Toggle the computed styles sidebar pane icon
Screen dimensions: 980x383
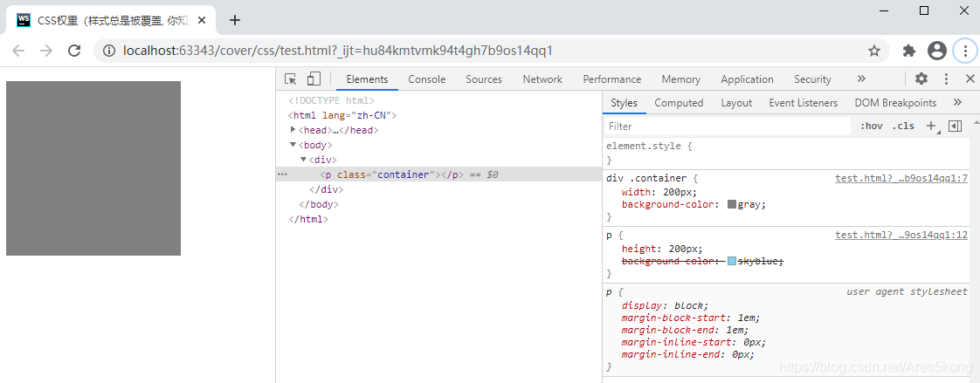click(955, 126)
